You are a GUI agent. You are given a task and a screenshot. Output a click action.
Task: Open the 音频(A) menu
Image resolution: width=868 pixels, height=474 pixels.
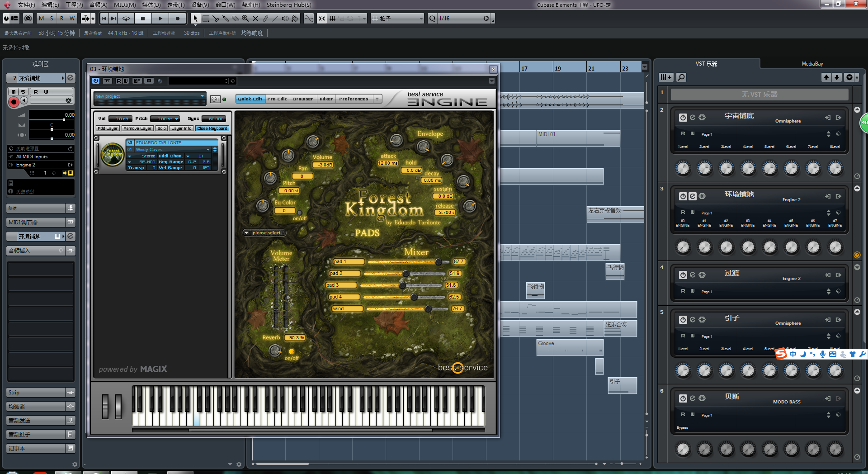tap(98, 5)
